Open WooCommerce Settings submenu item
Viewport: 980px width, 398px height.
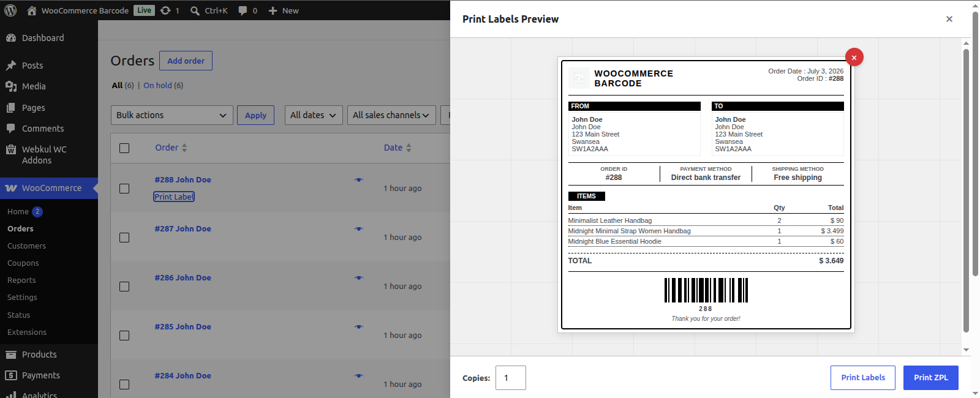(x=22, y=297)
